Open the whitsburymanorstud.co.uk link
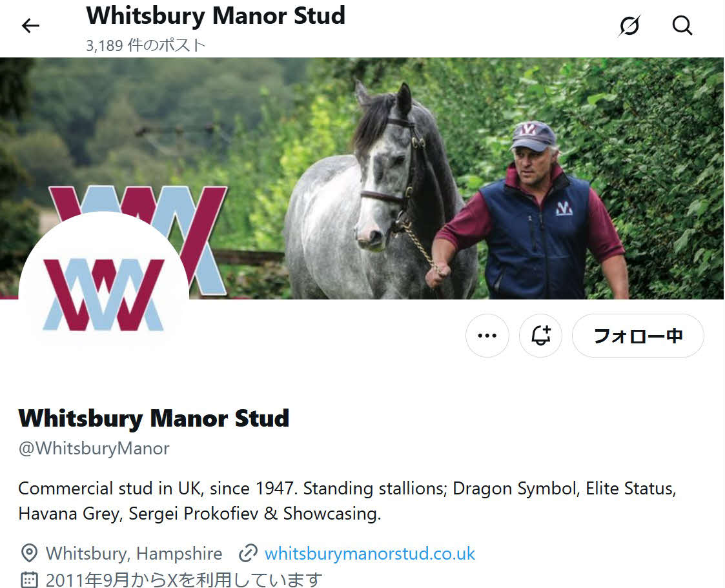 click(x=370, y=553)
